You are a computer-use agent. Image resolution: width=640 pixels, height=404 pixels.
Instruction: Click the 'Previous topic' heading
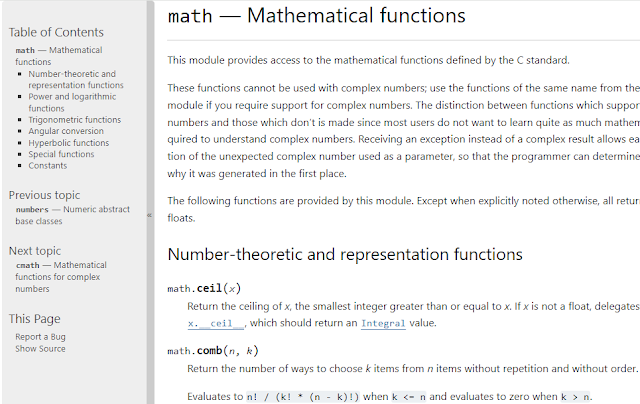coord(44,195)
